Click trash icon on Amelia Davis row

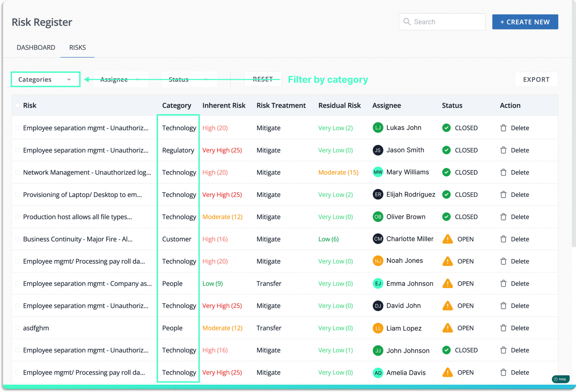[503, 372]
